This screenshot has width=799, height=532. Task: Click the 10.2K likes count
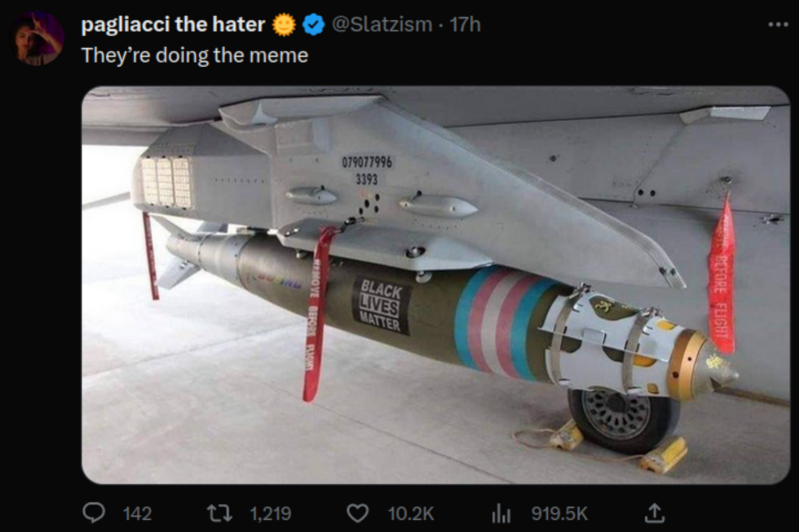409,513
